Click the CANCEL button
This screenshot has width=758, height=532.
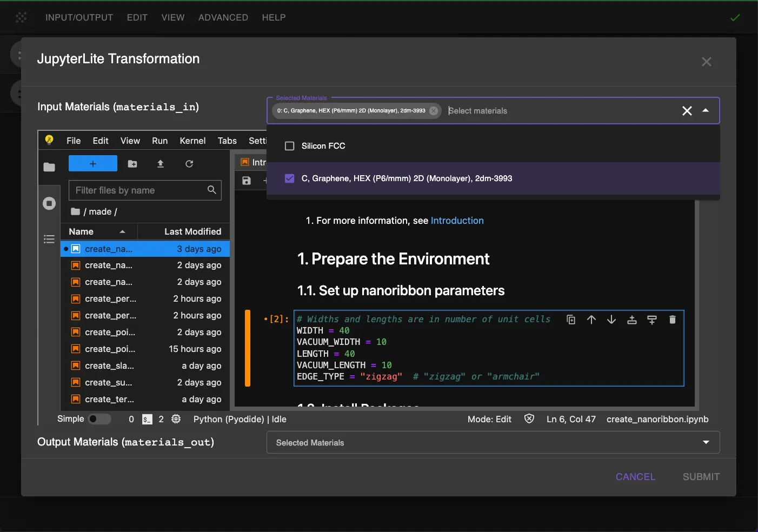635,477
